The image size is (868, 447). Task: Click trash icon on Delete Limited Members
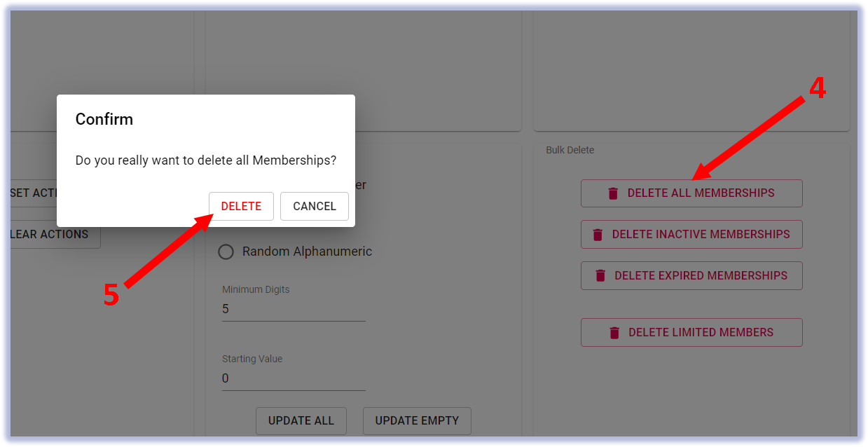[614, 333]
